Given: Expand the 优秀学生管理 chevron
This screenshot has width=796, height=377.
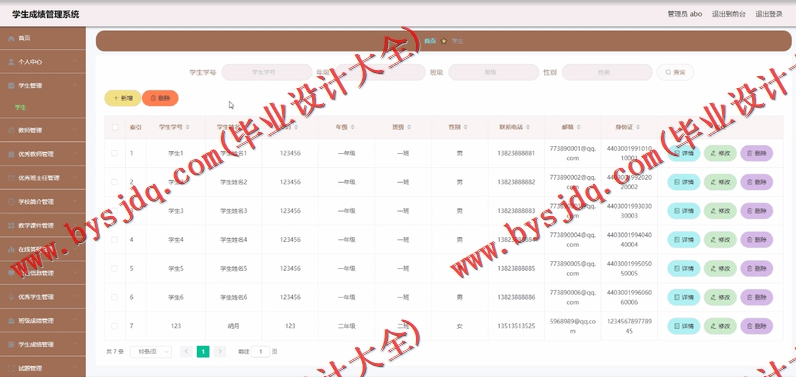Looking at the screenshot, I should pyautogui.click(x=75, y=297).
